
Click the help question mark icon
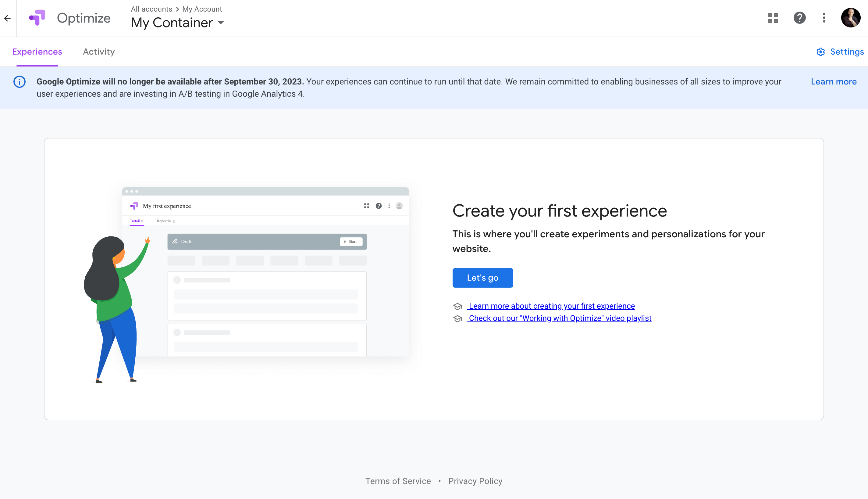[x=799, y=18]
